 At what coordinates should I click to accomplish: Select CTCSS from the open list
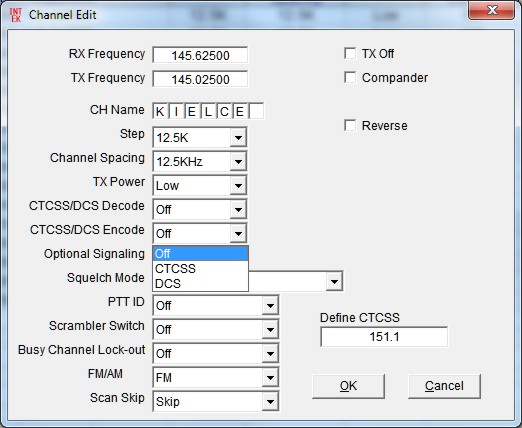point(200,269)
